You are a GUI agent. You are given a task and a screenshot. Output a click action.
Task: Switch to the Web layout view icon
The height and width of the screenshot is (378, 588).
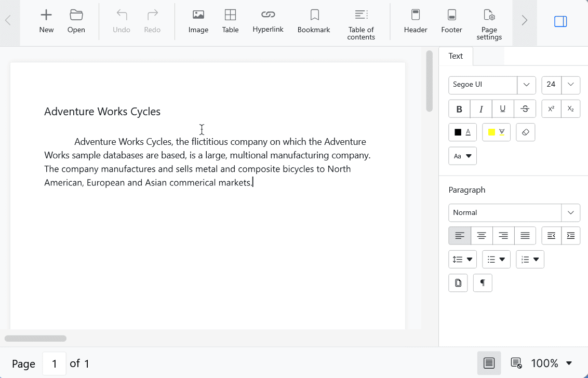[516, 363]
